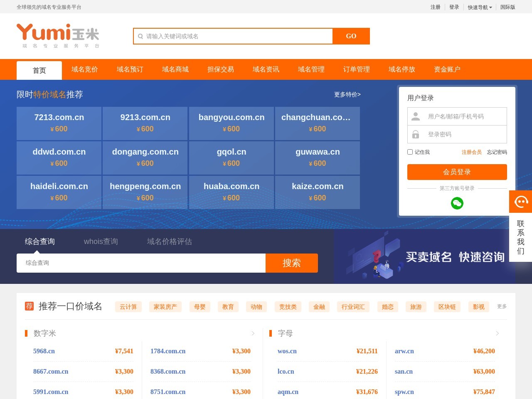Image resolution: width=532 pixels, height=399 pixels.
Task: Select the 区块链 category tag
Action: (x=447, y=307)
